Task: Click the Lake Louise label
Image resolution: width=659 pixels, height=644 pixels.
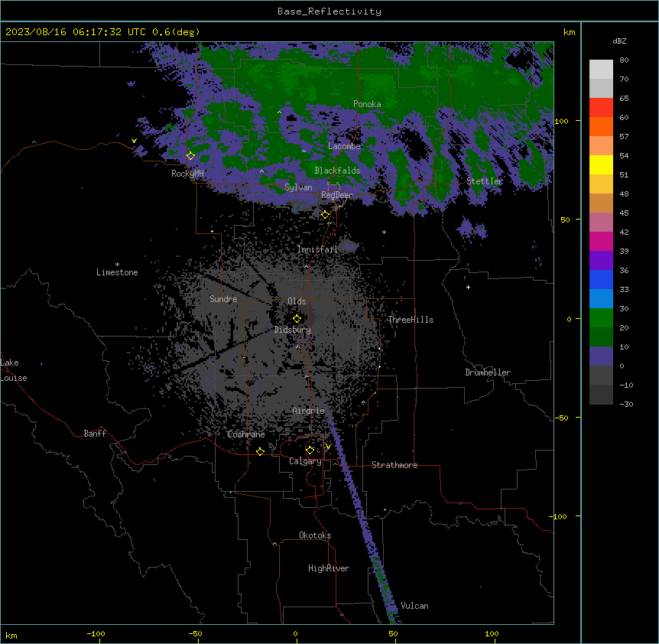Action: 14,370
